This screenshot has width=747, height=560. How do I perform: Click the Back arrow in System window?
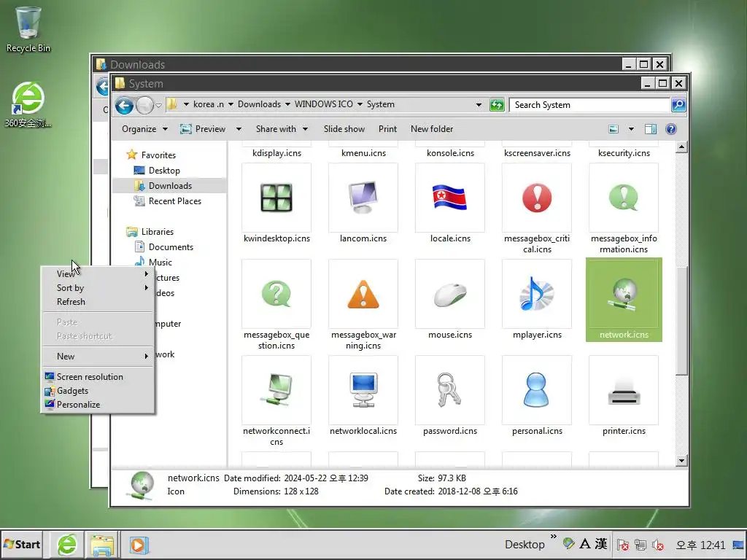(124, 105)
